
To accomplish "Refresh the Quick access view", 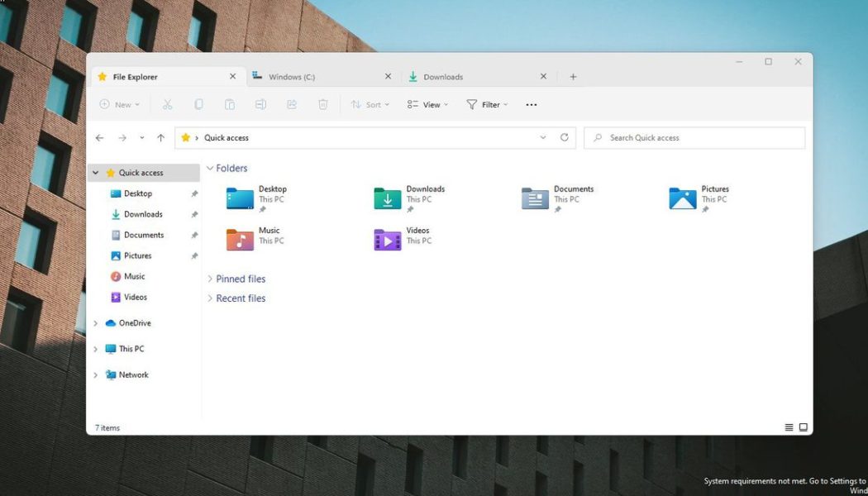I will [565, 137].
